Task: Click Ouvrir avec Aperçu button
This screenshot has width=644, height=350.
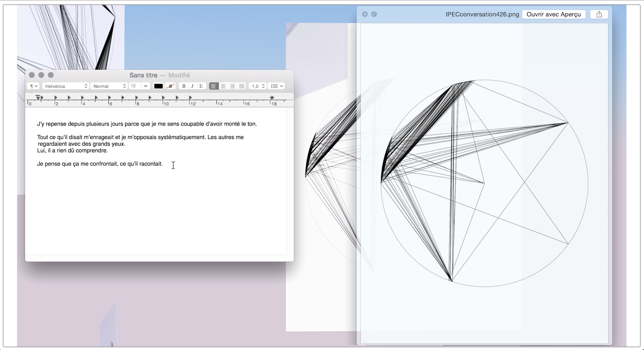Action: (553, 14)
